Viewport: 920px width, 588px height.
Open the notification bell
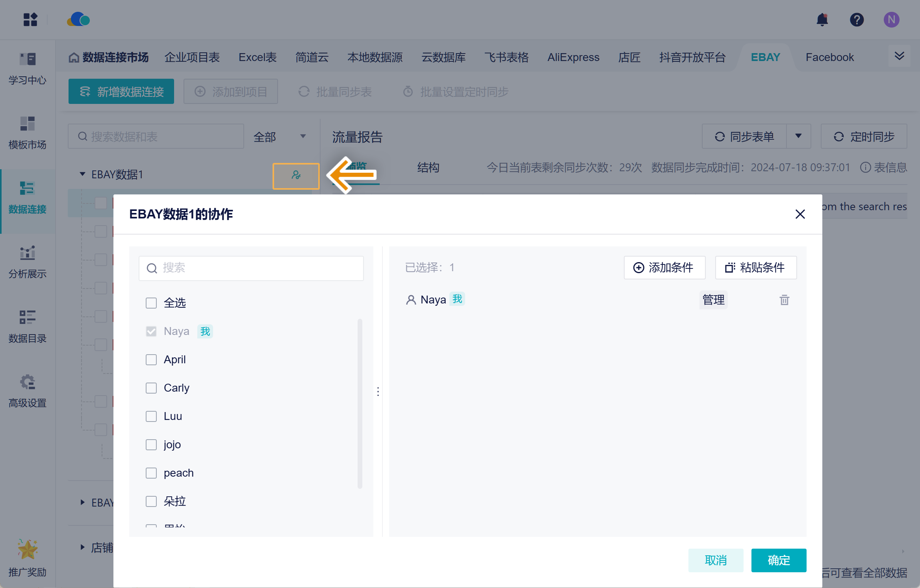822,20
